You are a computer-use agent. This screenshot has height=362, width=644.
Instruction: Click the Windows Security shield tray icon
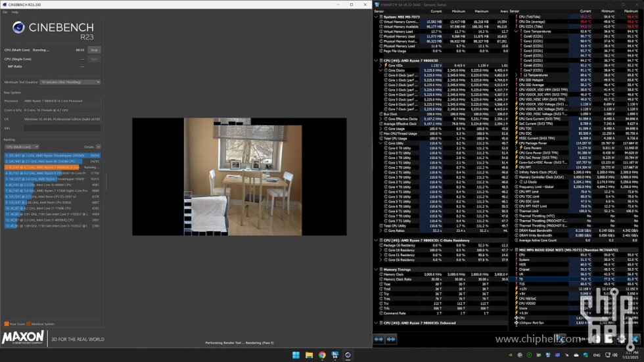pyautogui.click(x=586, y=355)
